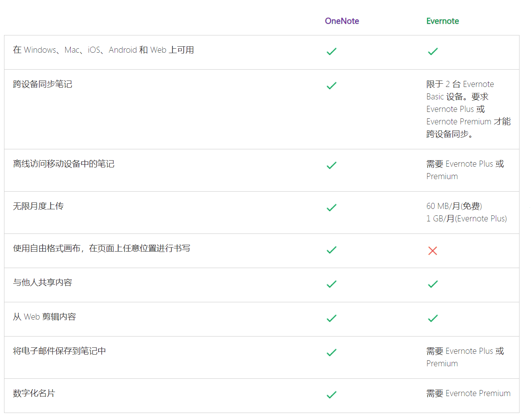Click OneNote checkmark for 将电子邮件保存到笔记中
This screenshot has height=415, width=532.
[x=331, y=353]
